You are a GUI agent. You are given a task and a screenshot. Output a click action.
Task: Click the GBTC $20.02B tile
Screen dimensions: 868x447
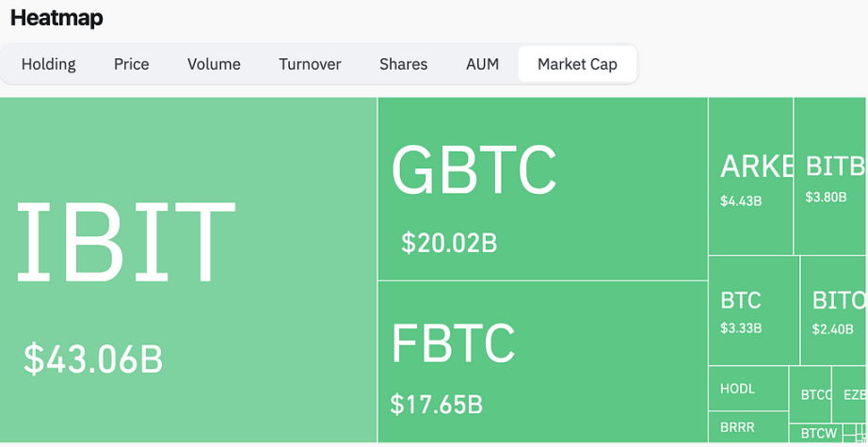542,188
